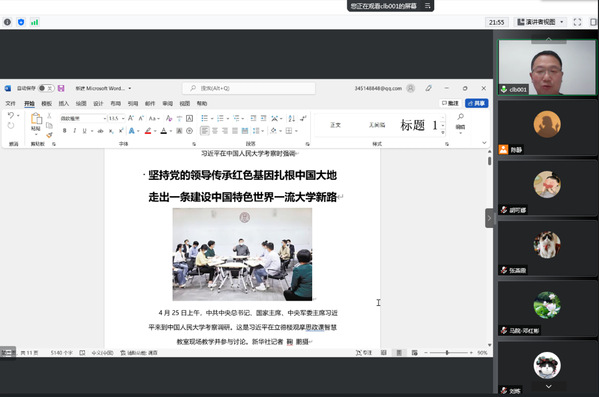Image resolution: width=599 pixels, height=397 pixels.
Task: Click the Word search box
Action: pos(249,88)
